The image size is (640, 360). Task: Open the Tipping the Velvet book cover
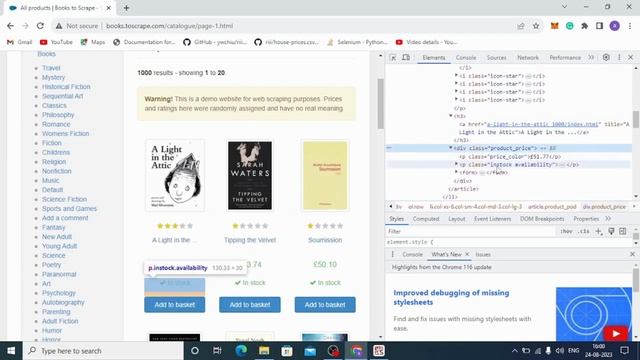[x=250, y=176]
